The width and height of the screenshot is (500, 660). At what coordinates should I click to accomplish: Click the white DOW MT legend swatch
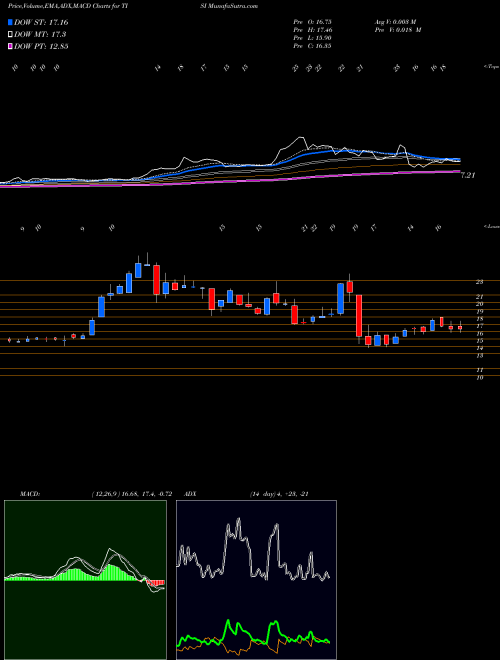point(10,35)
